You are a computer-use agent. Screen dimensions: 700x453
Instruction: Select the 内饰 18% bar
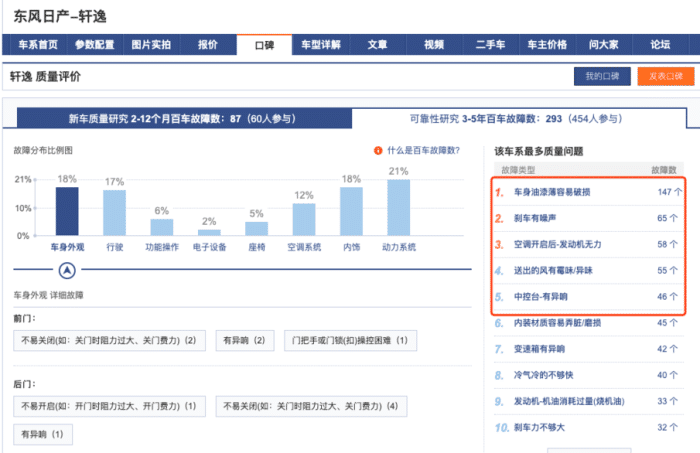click(351, 211)
